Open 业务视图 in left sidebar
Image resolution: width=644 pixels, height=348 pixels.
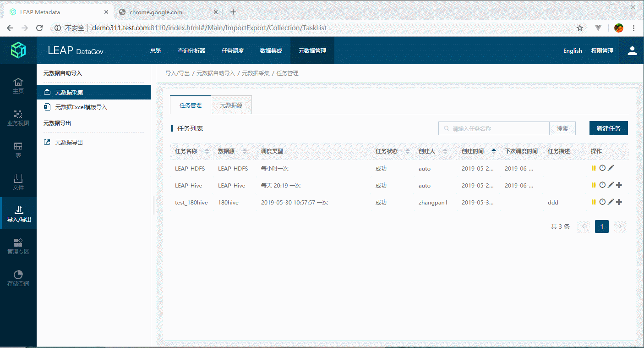pyautogui.click(x=18, y=117)
